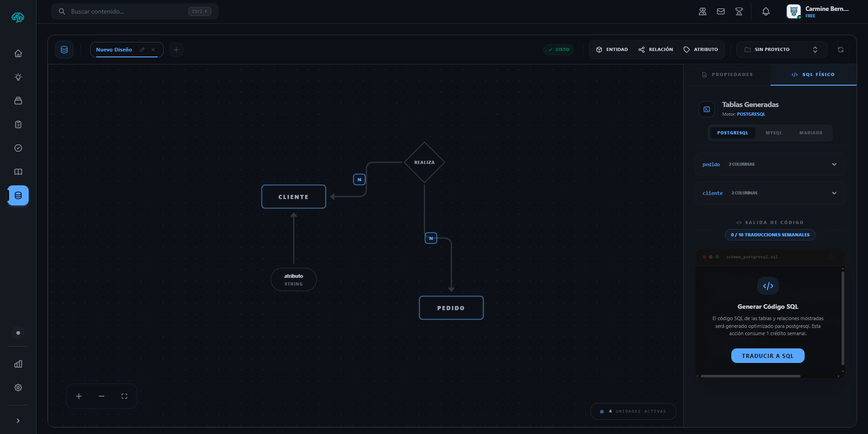The width and height of the screenshot is (868, 434).
Task: Select the SQL FÍSICO tab
Action: [x=812, y=74]
